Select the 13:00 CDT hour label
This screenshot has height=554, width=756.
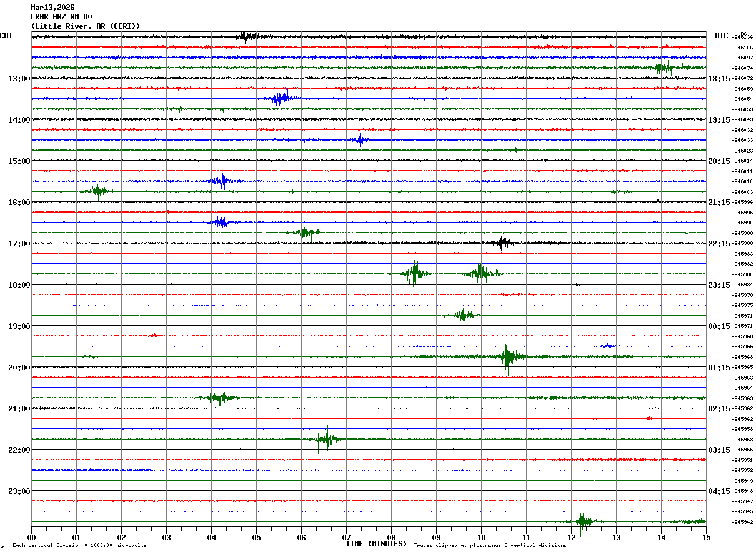[19, 78]
